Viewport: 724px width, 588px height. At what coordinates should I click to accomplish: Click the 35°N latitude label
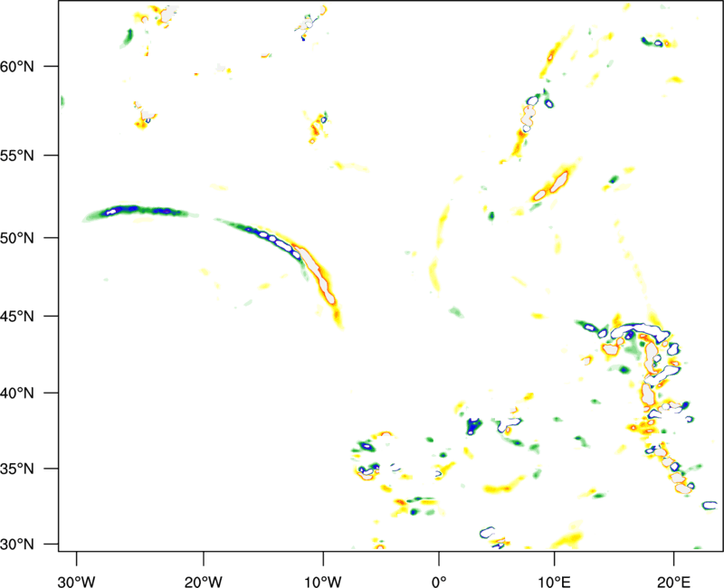[x=17, y=469]
